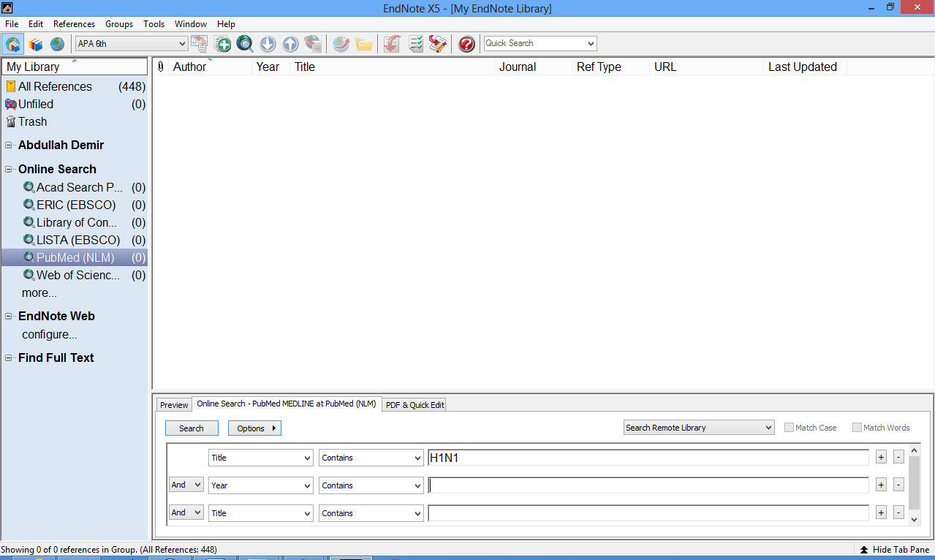This screenshot has width=935, height=560.
Task: Click the attachment paperclip column header
Action: [x=161, y=67]
